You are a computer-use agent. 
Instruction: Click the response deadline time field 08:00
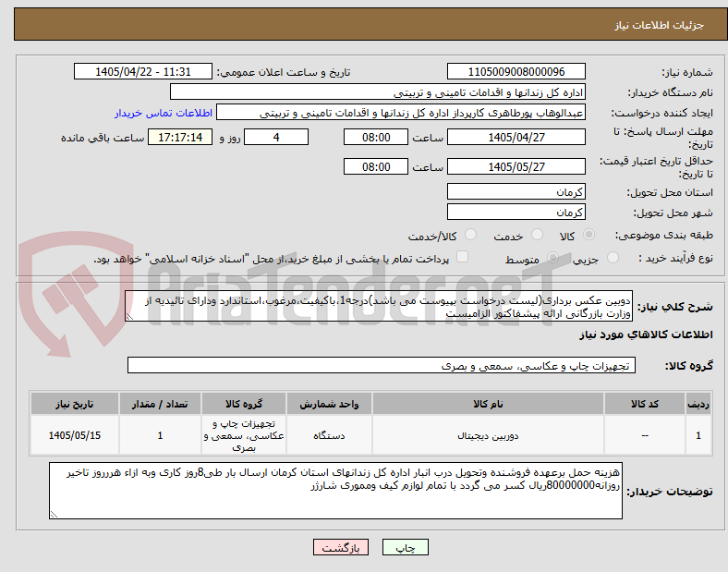click(x=376, y=137)
